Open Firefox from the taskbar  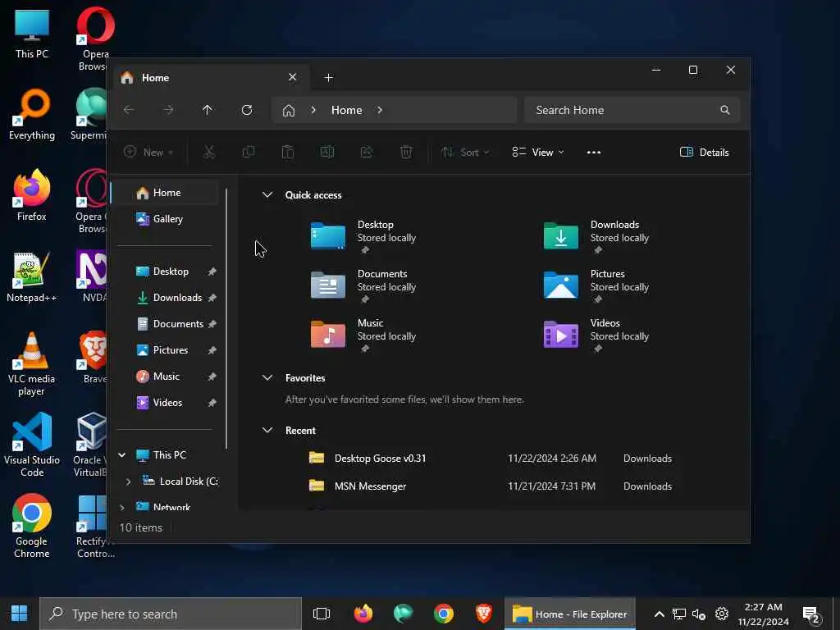[363, 614]
